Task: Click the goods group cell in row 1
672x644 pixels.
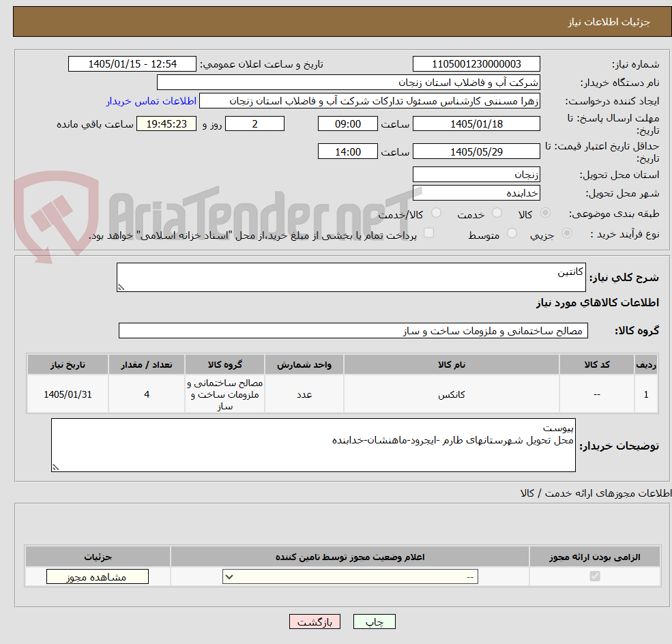Action: 224,394
